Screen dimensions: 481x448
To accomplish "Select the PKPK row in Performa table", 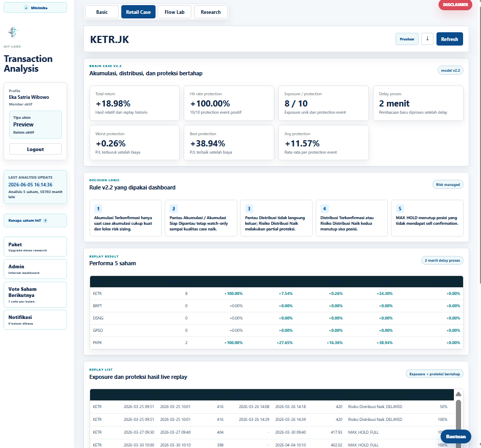I will pos(276,343).
